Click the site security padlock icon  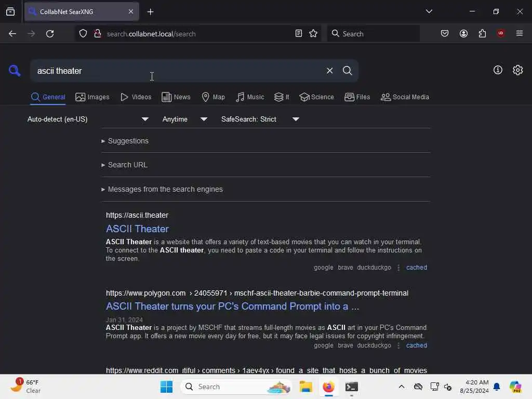(97, 34)
